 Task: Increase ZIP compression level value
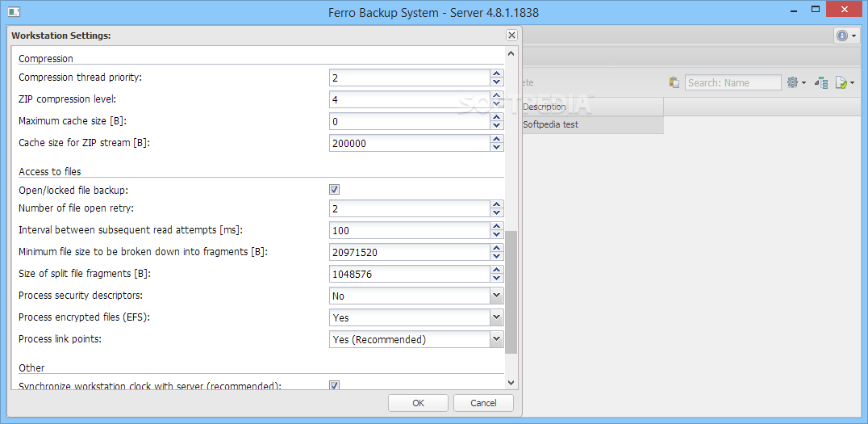(x=497, y=95)
